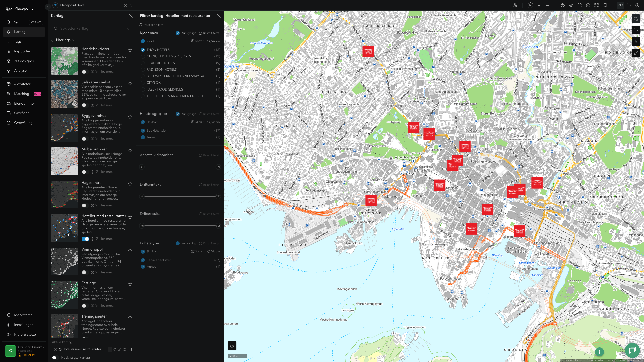Expand les mer for Selskaper i vekst
The width and height of the screenshot is (644, 362).
[x=107, y=105]
